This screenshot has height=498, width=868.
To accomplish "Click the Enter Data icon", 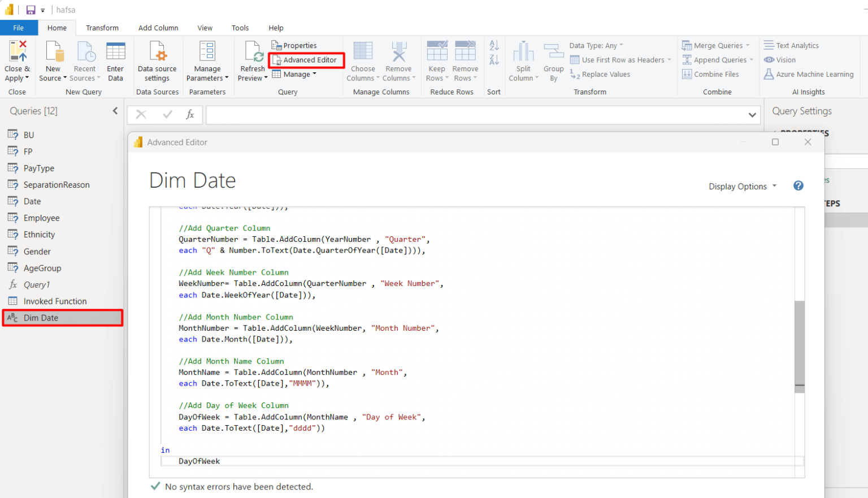I will click(x=115, y=59).
